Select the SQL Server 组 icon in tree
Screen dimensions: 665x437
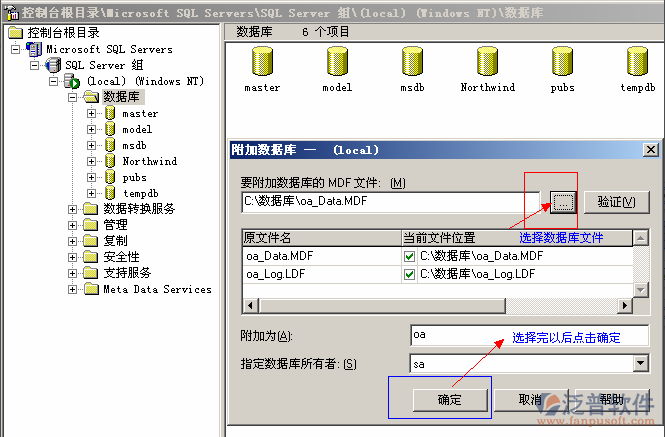tap(53, 65)
